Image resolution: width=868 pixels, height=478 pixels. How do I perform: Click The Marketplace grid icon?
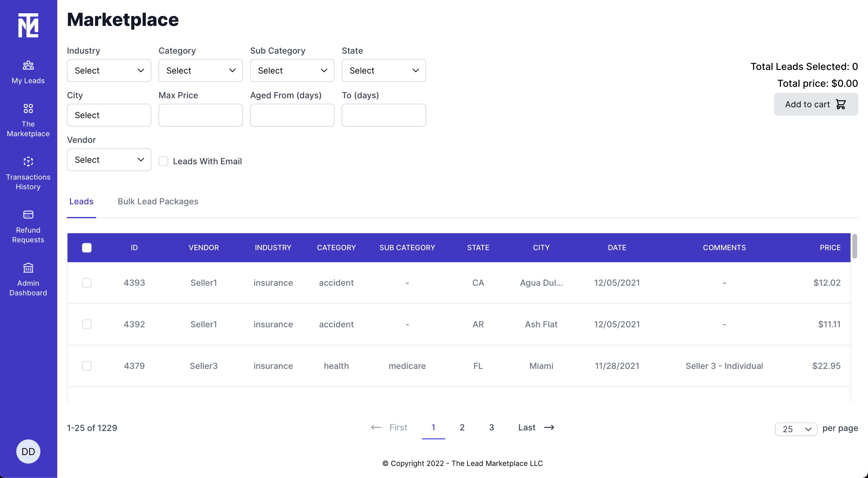[x=28, y=108]
